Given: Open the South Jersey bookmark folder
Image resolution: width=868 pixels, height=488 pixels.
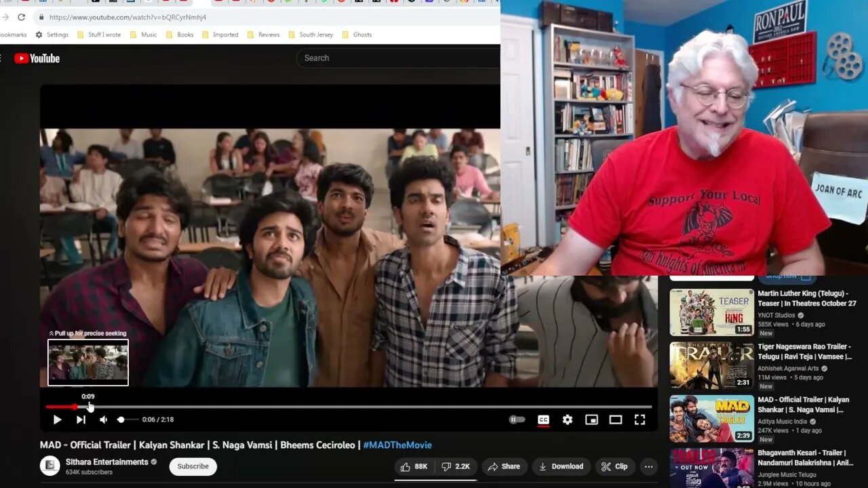Looking at the screenshot, I should [x=311, y=35].
